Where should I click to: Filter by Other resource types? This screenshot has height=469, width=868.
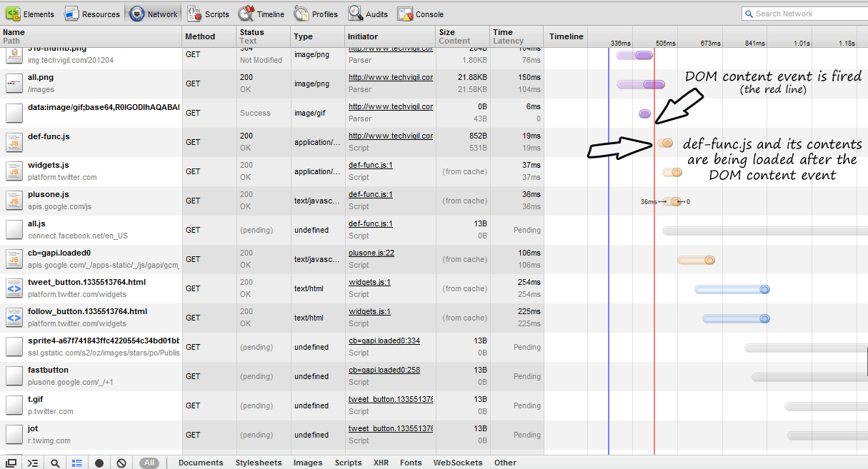click(x=505, y=463)
